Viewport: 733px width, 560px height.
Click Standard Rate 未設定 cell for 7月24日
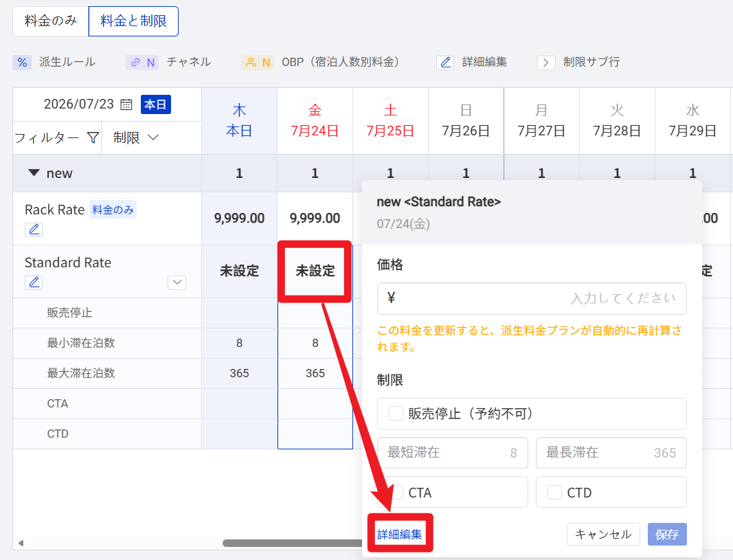click(x=315, y=271)
